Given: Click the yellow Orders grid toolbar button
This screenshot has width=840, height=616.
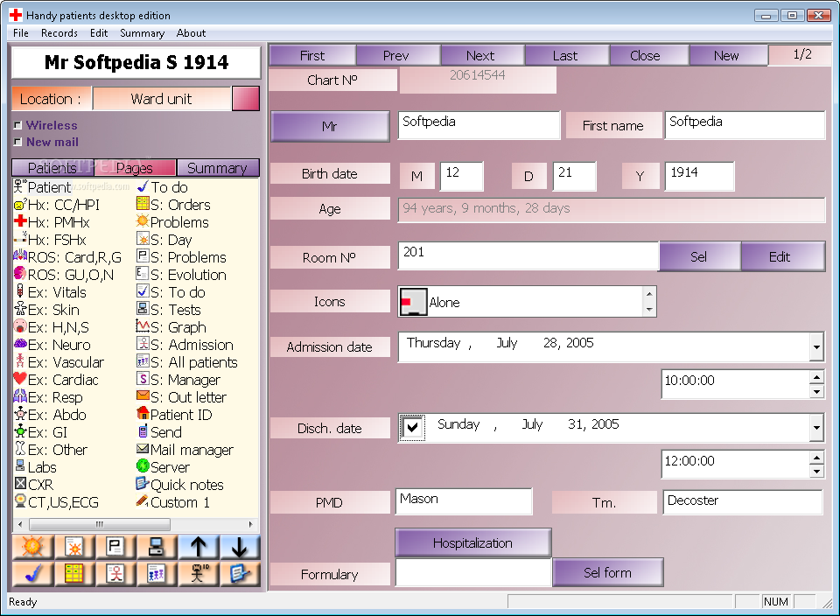Looking at the screenshot, I should 73,573.
